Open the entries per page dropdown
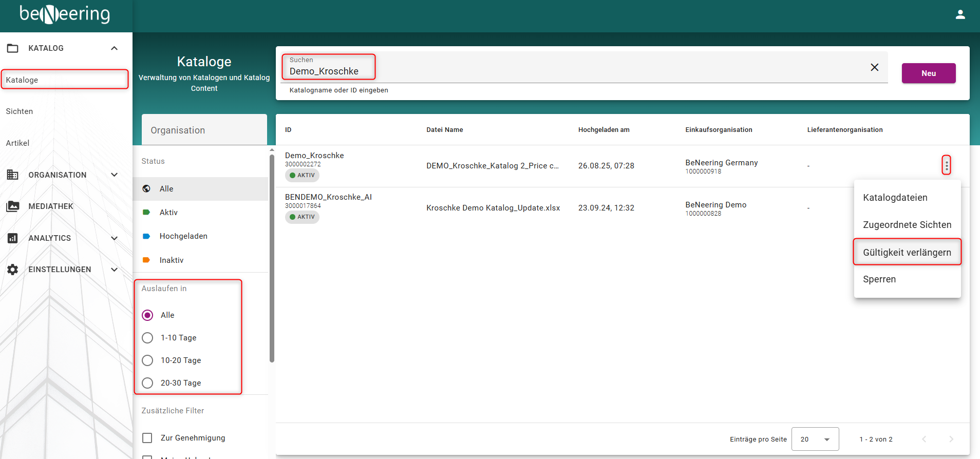This screenshot has width=980, height=459. (815, 439)
